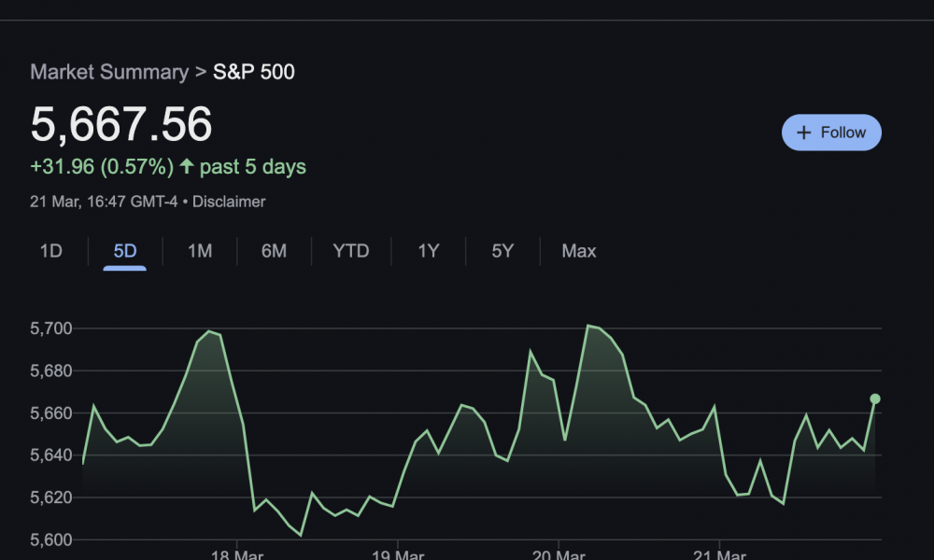Click the S&P 500 title text
Screen dimensions: 934x560
[x=254, y=72]
